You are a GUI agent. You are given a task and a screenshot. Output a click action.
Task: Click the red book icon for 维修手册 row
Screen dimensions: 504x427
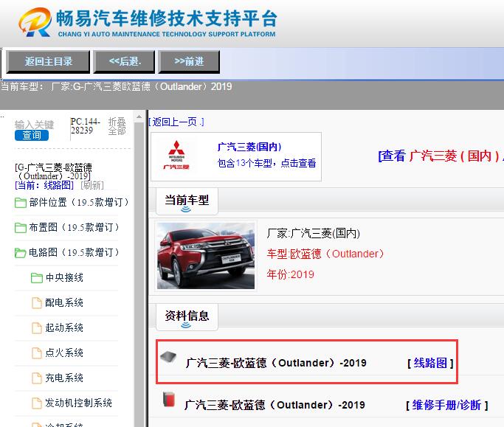tap(169, 399)
